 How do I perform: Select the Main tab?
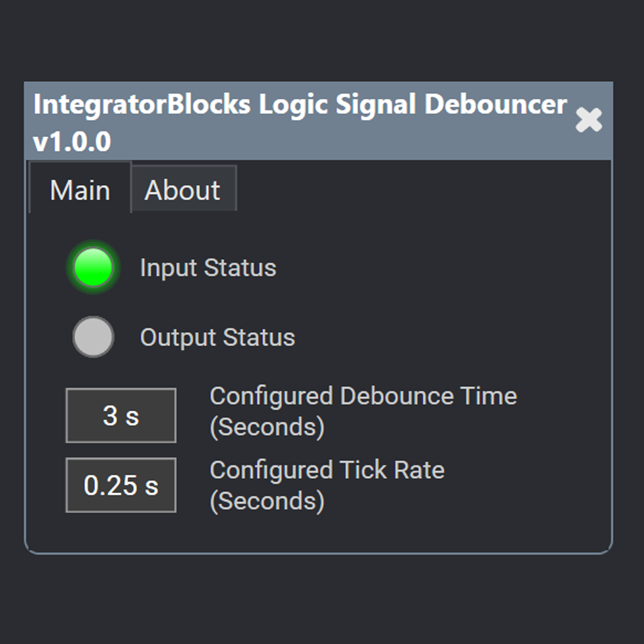tap(81, 188)
